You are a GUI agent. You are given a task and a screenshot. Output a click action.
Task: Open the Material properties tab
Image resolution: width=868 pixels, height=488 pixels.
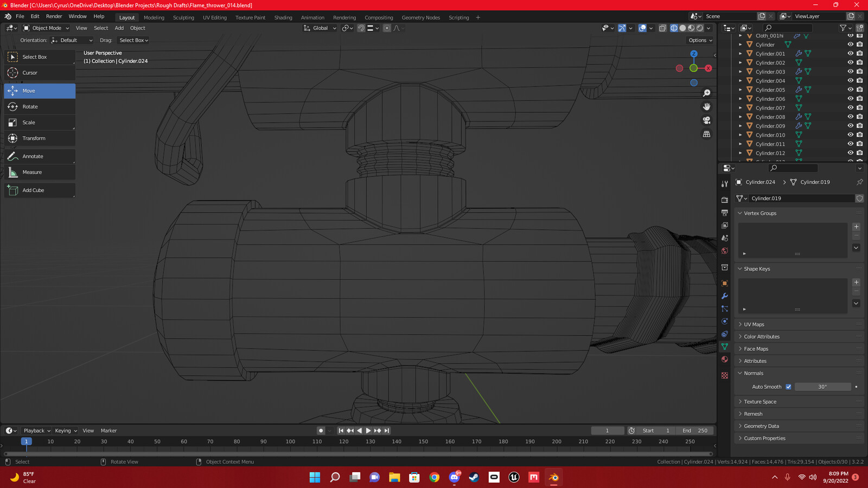pos(725,359)
